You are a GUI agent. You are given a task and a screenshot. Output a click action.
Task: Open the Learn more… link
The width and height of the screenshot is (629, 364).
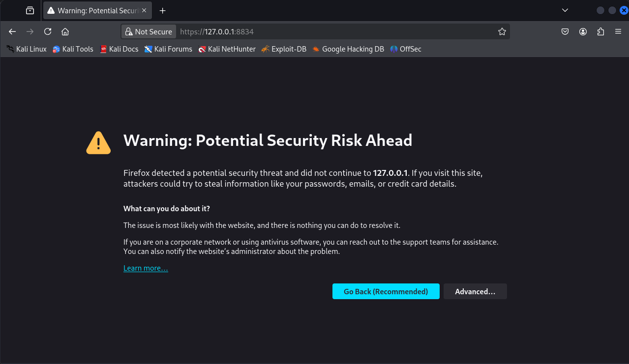tap(146, 268)
